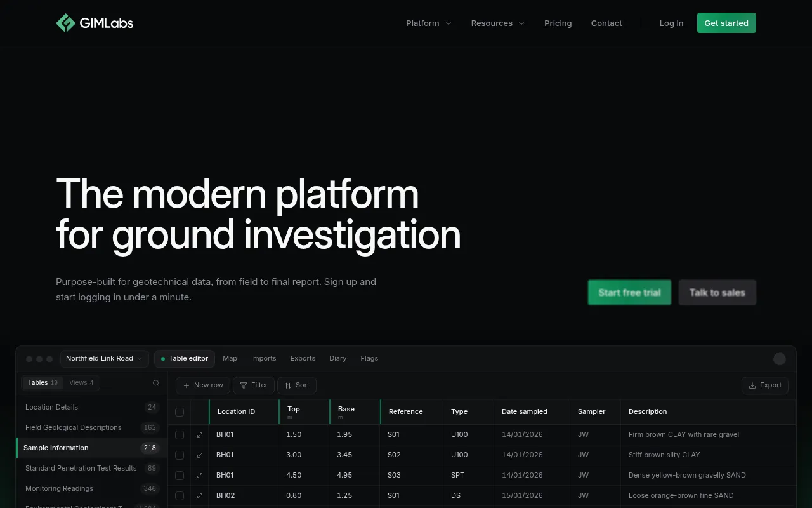Click the GIMLabs logo icon

pos(65,23)
